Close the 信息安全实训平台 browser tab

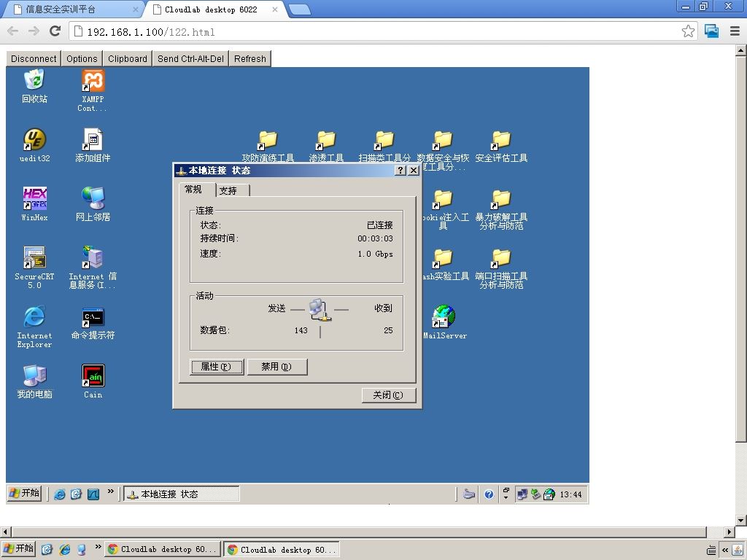click(x=135, y=9)
